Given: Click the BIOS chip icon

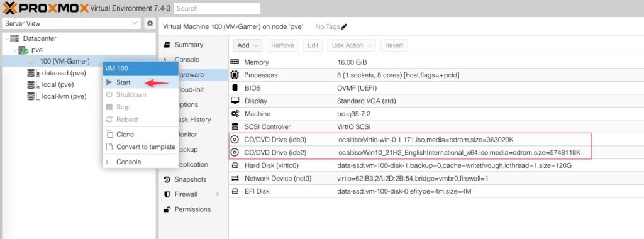Looking at the screenshot, I should 235,88.
